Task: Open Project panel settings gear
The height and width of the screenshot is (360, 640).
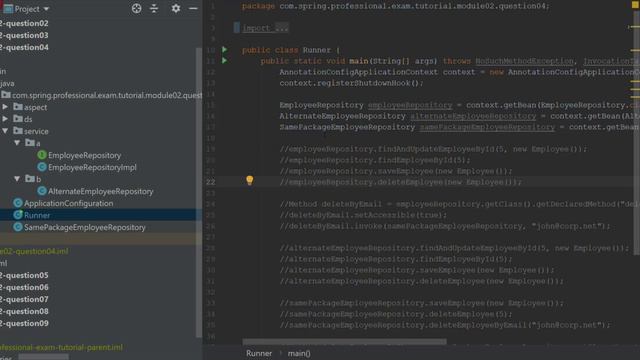Action: point(176,9)
